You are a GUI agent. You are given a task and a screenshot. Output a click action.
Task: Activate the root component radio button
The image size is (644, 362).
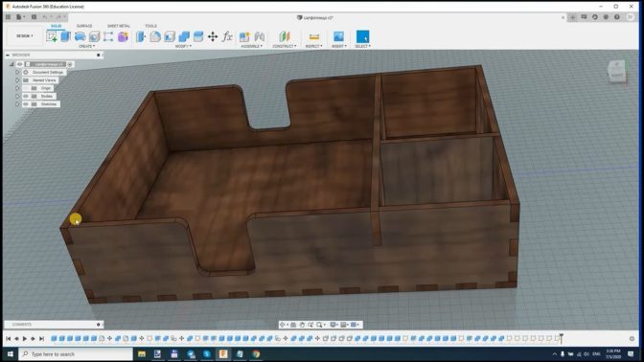click(x=70, y=64)
